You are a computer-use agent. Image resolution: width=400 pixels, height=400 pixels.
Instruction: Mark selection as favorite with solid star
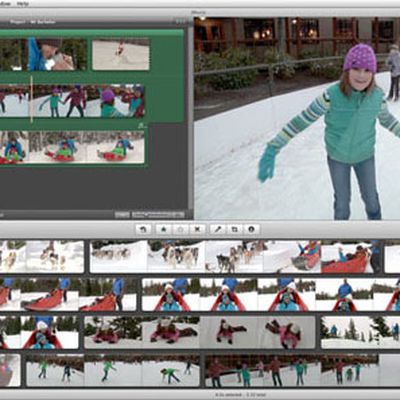(x=164, y=229)
